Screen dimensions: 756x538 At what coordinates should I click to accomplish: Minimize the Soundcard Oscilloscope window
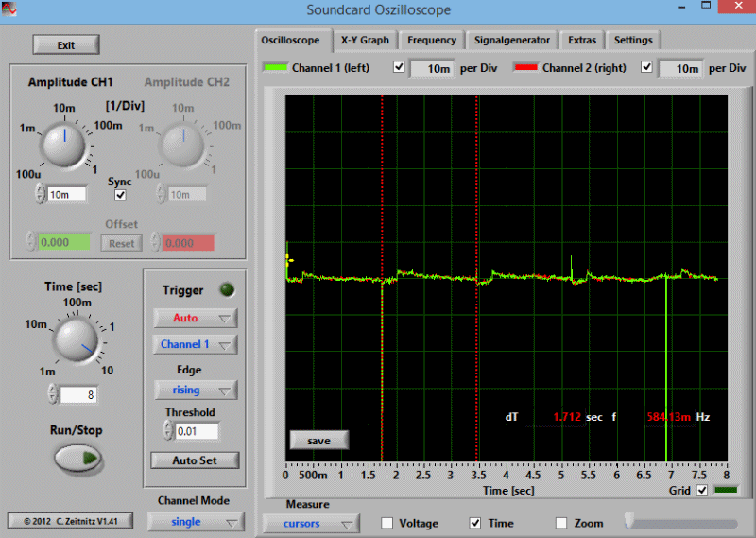(x=681, y=7)
